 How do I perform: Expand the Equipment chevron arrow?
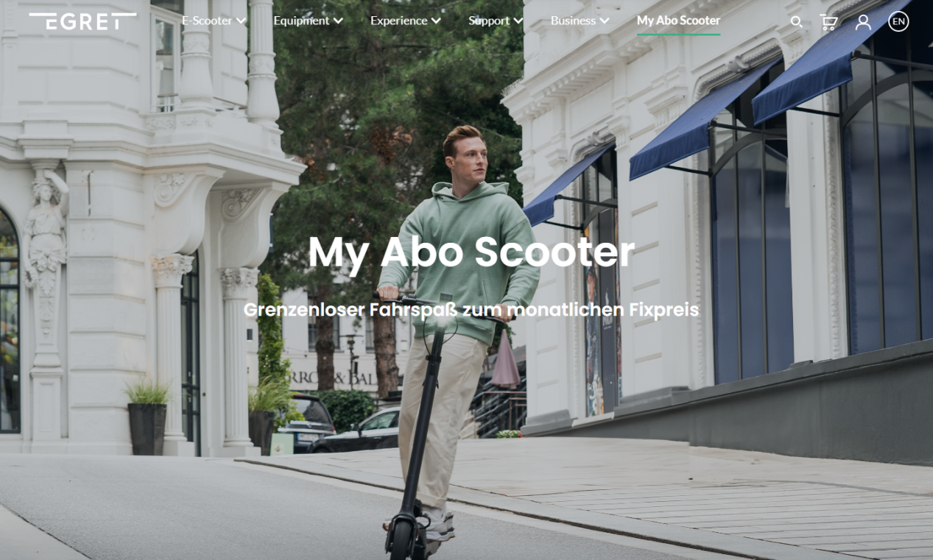[338, 21]
